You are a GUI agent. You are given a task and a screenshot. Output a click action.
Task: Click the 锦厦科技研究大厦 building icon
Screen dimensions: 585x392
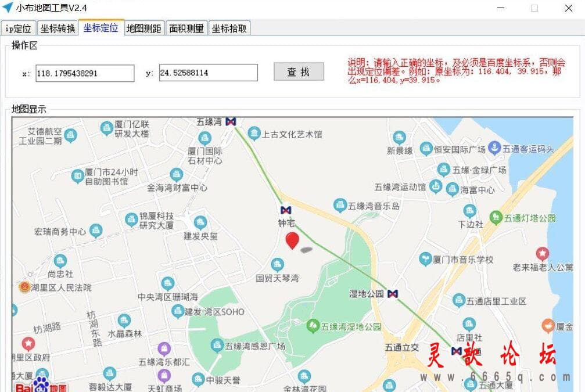point(131,220)
